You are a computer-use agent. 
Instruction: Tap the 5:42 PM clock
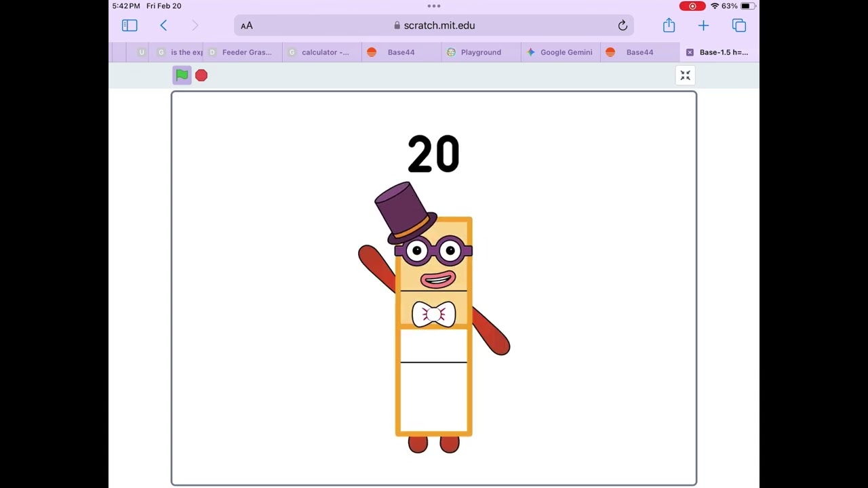[126, 6]
